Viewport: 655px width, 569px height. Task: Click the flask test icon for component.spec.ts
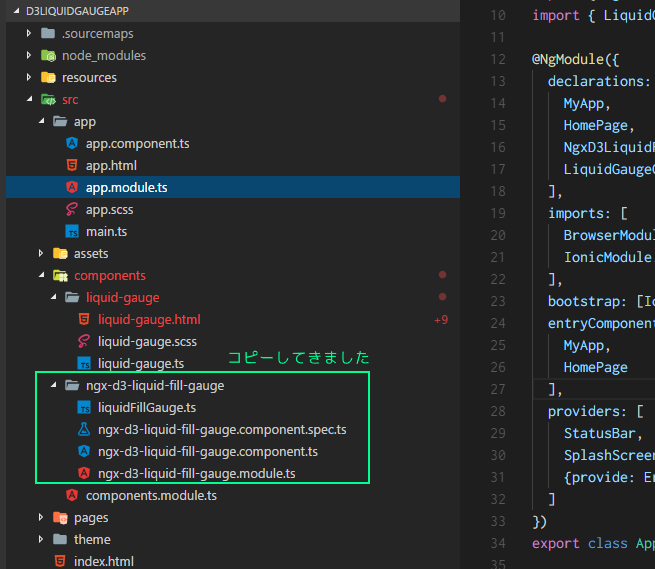coord(84,429)
